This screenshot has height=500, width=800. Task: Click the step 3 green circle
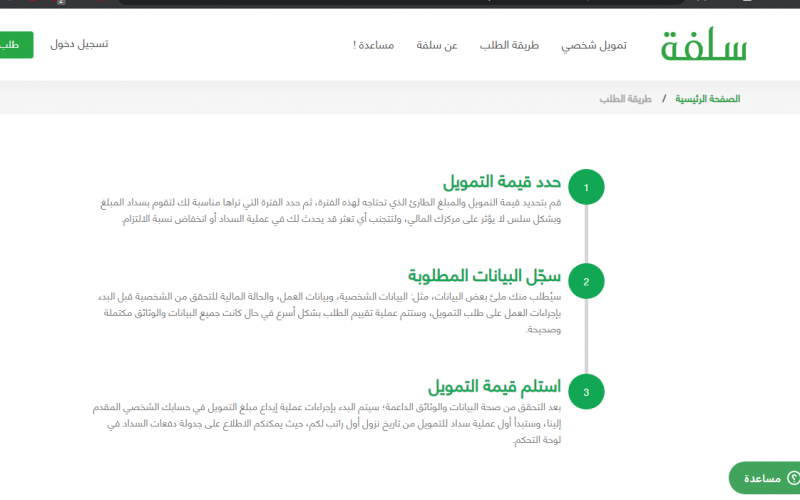[586, 392]
